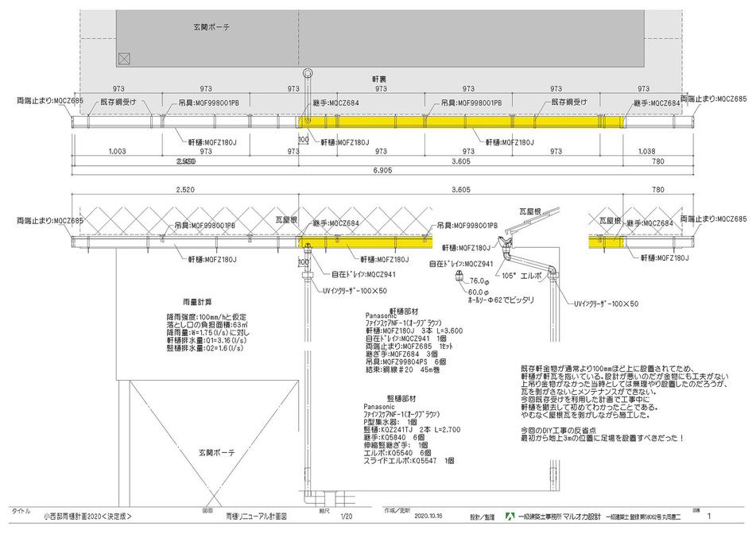
Task: Click the 玄関ポーチ label inside the triangle
Action: pos(217,453)
